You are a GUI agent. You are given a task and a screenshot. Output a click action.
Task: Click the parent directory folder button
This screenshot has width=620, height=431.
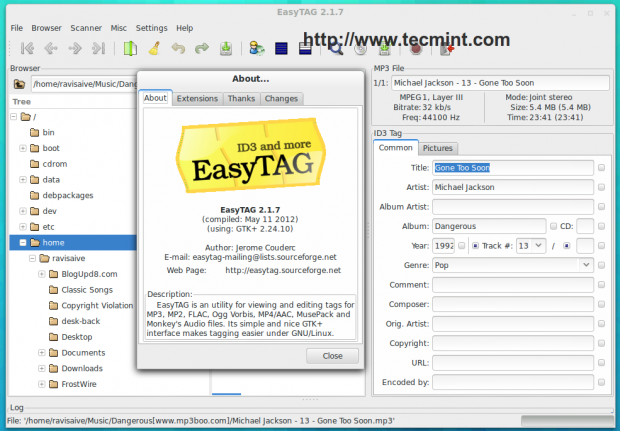point(19,84)
